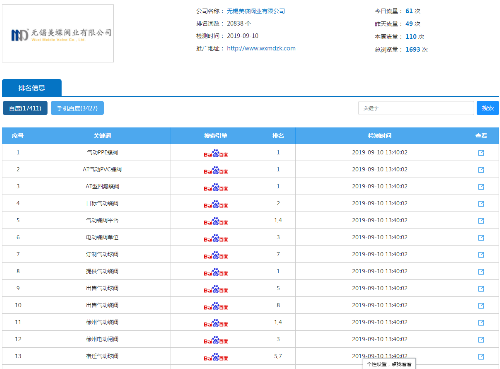Screen dimensions: 500x369
Task: Click the ranking column header
Action: click(278, 136)
